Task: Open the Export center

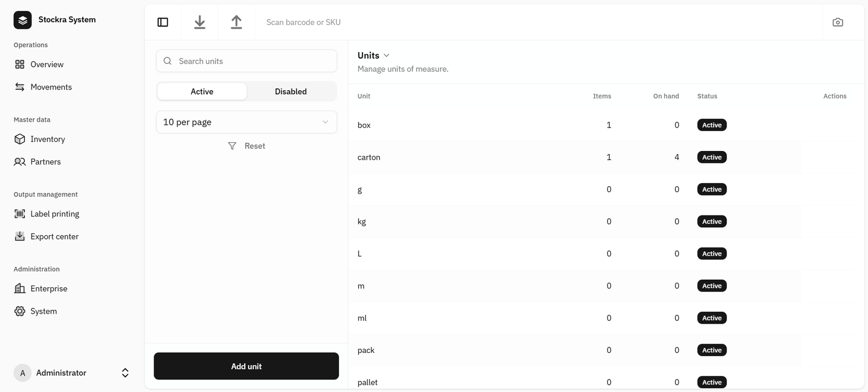Action: (x=54, y=237)
